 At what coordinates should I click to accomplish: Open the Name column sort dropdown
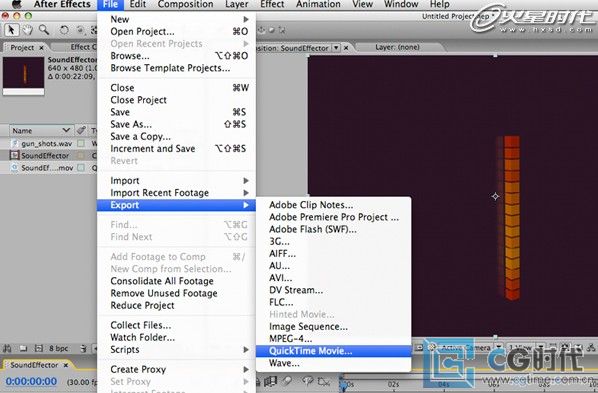tap(66, 130)
